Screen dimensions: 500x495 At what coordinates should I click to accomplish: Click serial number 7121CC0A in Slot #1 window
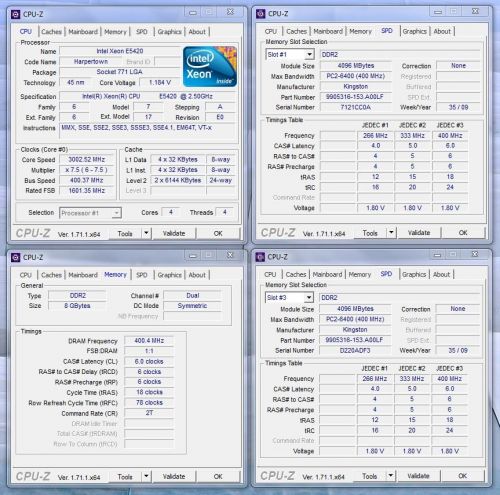point(356,107)
